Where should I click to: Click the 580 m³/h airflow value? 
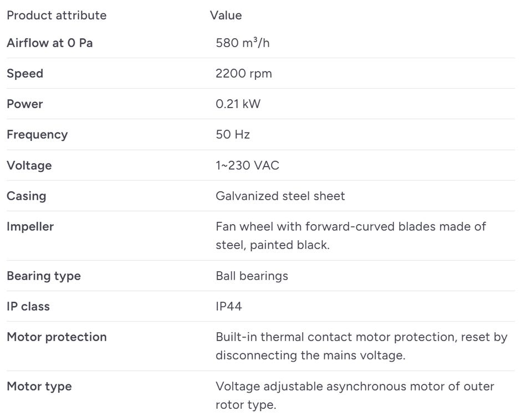pyautogui.click(x=243, y=43)
